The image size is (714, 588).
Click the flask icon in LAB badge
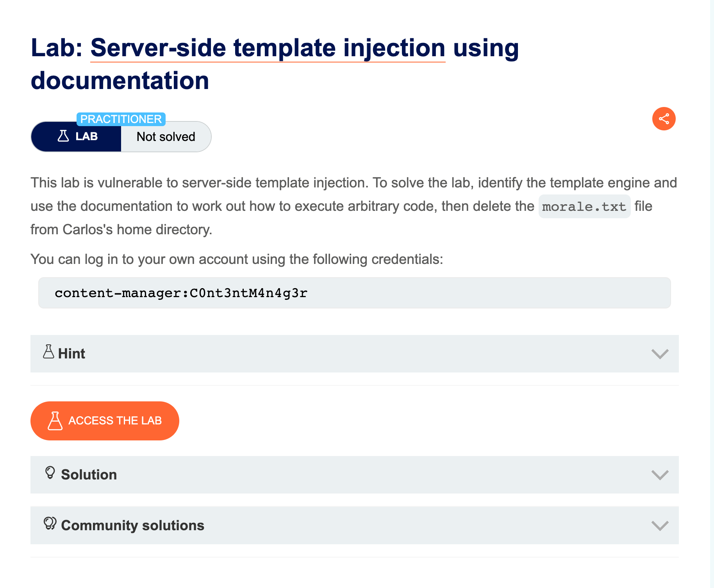pyautogui.click(x=63, y=136)
